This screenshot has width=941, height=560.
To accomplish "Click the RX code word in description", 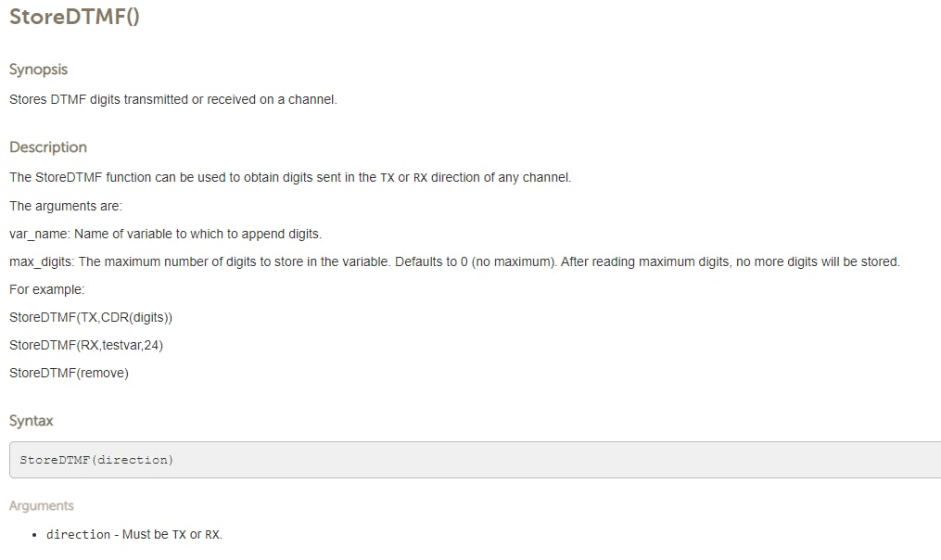I will pyautogui.click(x=420, y=178).
